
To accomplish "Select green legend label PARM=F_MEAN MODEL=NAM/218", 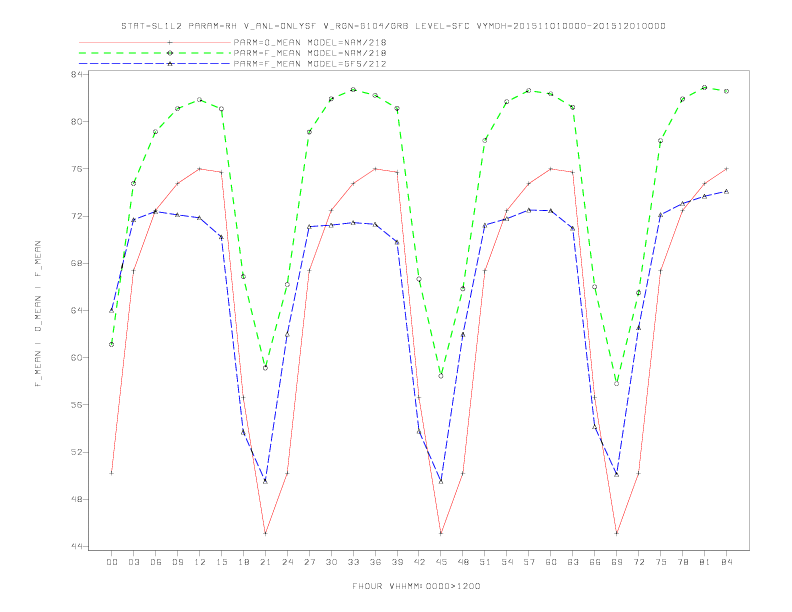I will (310, 53).
